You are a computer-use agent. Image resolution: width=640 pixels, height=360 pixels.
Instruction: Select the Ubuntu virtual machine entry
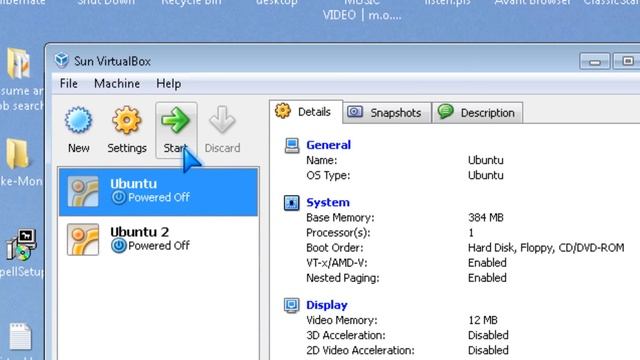click(x=158, y=192)
